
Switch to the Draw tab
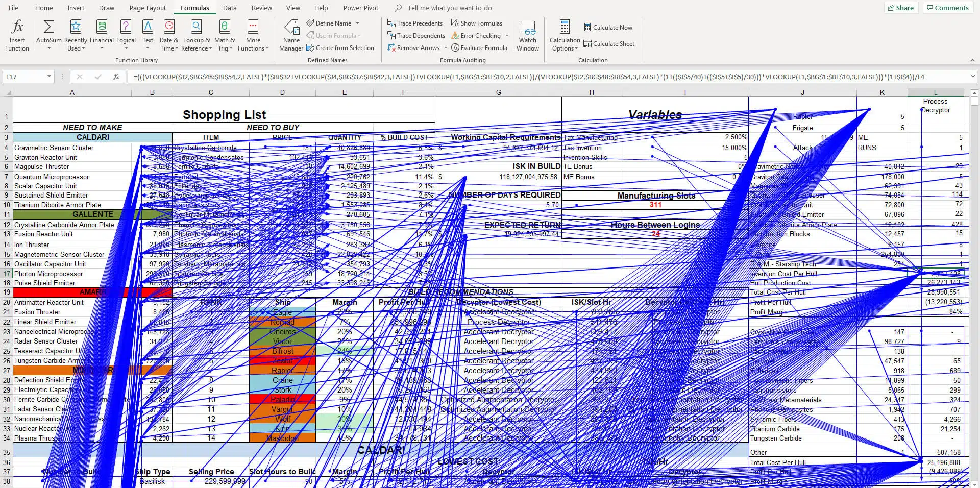(x=107, y=8)
